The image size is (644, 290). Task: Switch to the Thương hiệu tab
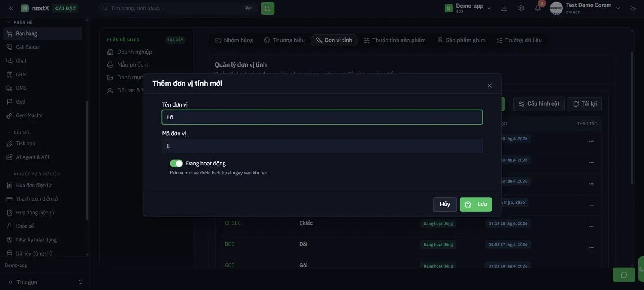click(x=285, y=40)
